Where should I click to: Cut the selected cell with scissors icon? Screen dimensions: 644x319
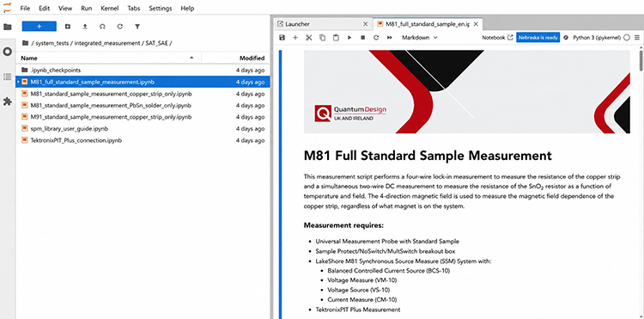click(309, 38)
